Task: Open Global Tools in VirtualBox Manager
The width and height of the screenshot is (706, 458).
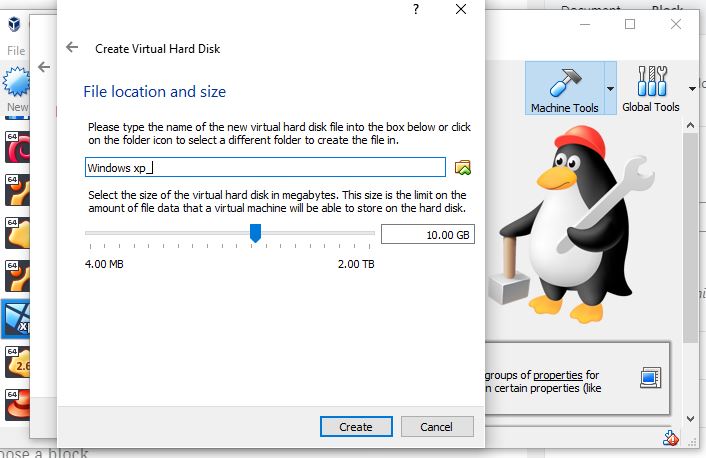Action: click(651, 88)
